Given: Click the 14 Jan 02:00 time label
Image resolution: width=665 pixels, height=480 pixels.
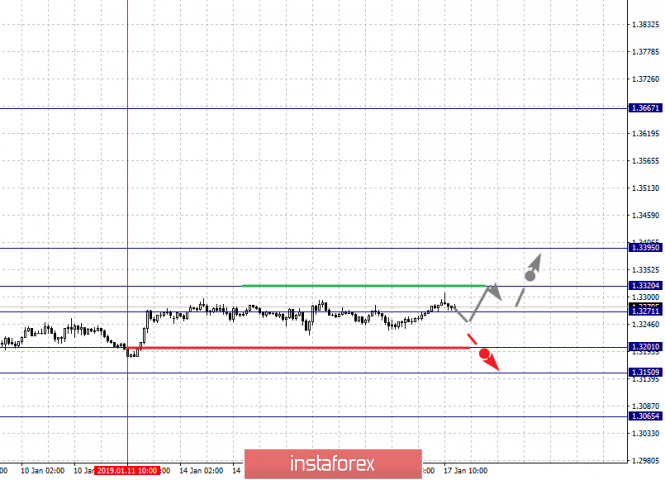Looking at the screenshot, I should 201,471.
